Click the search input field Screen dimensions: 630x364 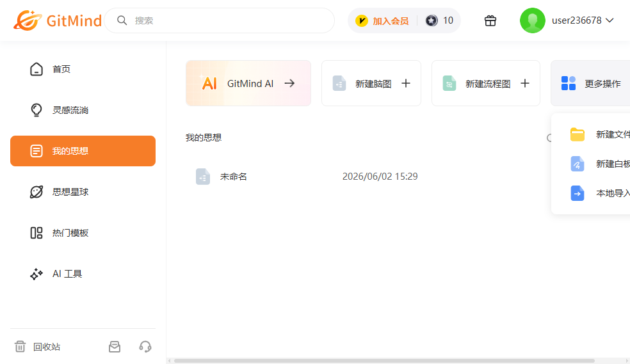[x=220, y=20]
